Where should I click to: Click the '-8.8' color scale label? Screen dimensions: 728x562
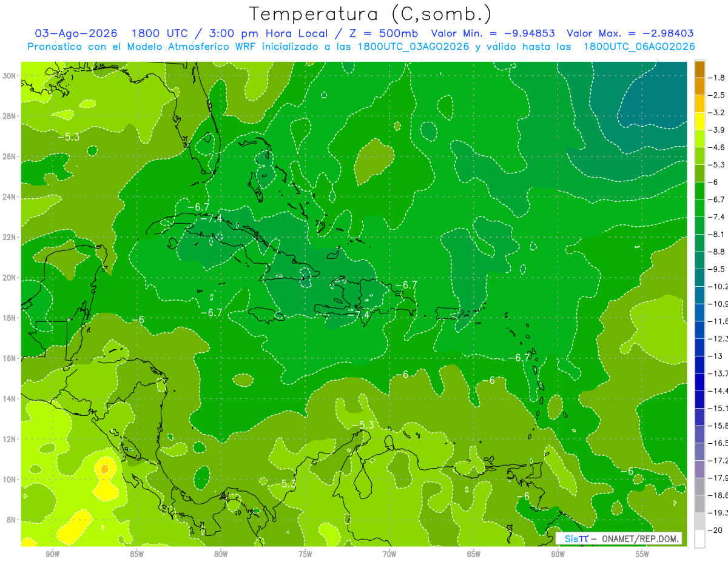(x=717, y=252)
